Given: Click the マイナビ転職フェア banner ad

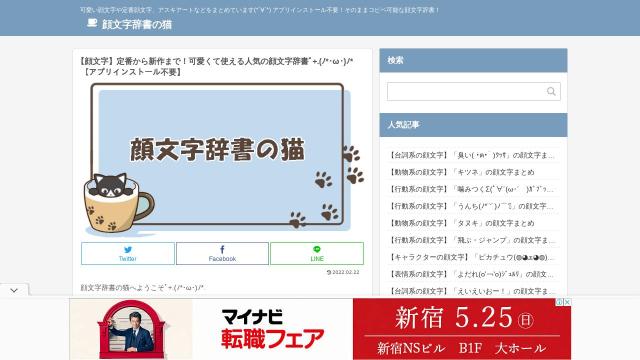Looking at the screenshot, I should [320, 329].
